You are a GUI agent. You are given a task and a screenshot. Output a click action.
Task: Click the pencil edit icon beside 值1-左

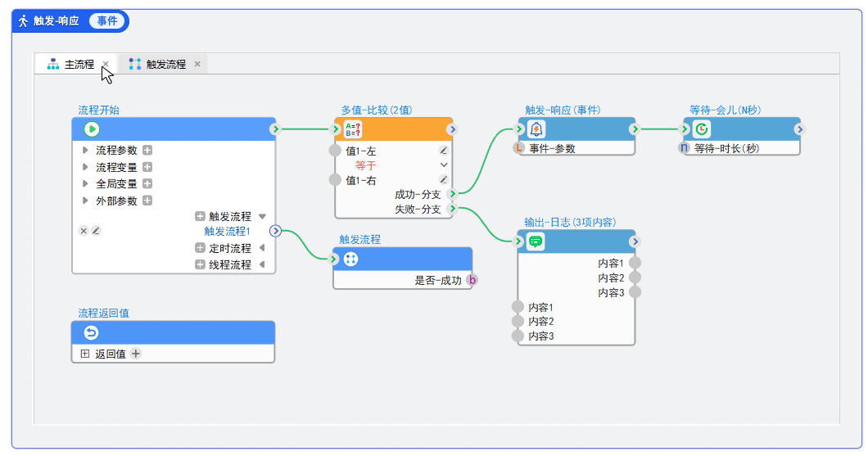443,151
